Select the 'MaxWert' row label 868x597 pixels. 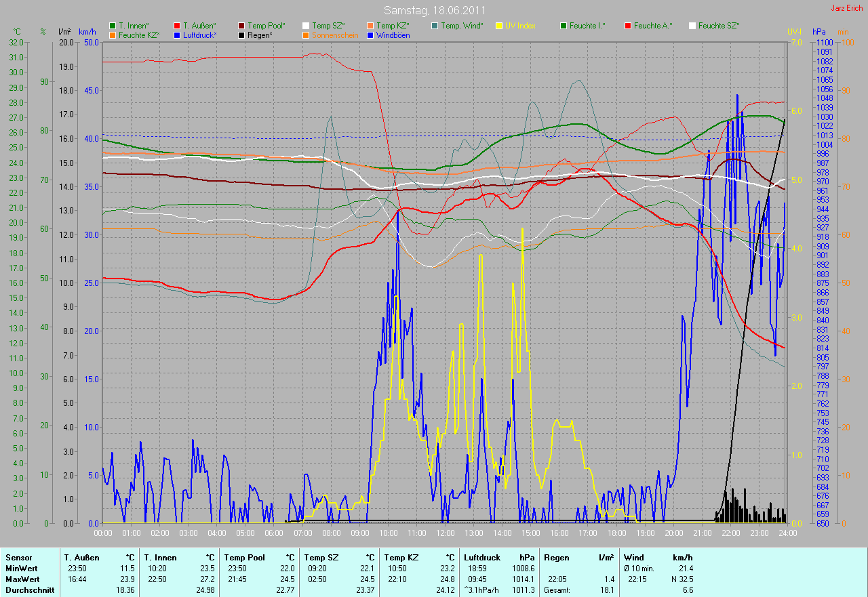[x=22, y=579]
